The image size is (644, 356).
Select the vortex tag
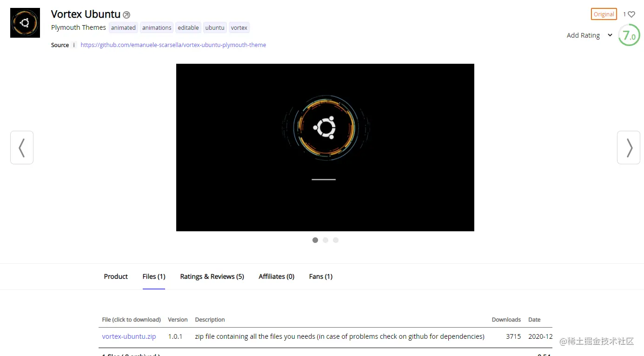[239, 28]
